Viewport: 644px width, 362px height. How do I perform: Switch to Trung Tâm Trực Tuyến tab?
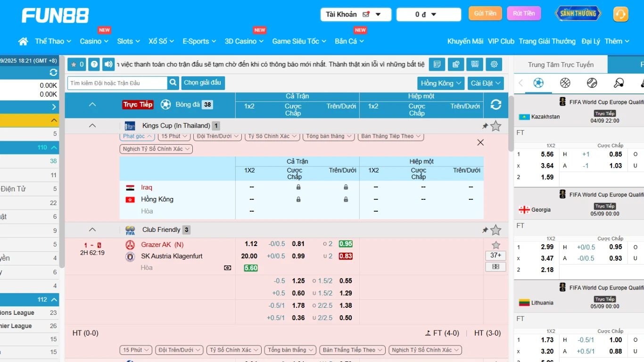pyautogui.click(x=561, y=65)
